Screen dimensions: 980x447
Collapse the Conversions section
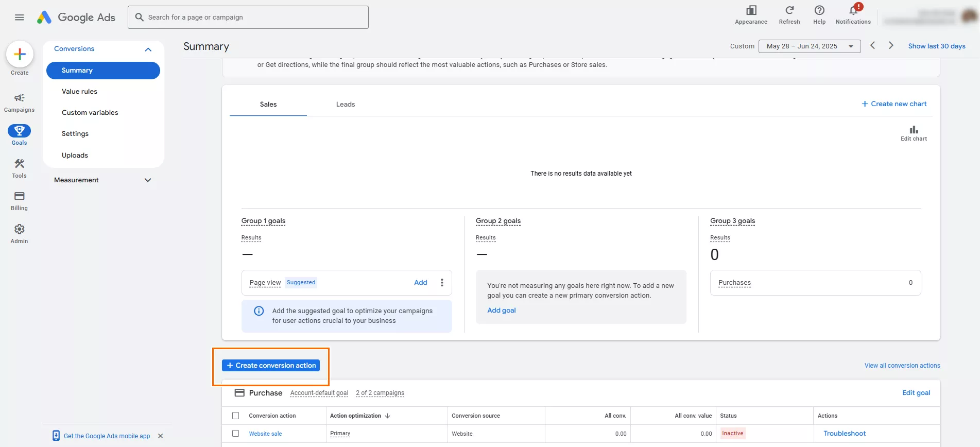pyautogui.click(x=148, y=49)
